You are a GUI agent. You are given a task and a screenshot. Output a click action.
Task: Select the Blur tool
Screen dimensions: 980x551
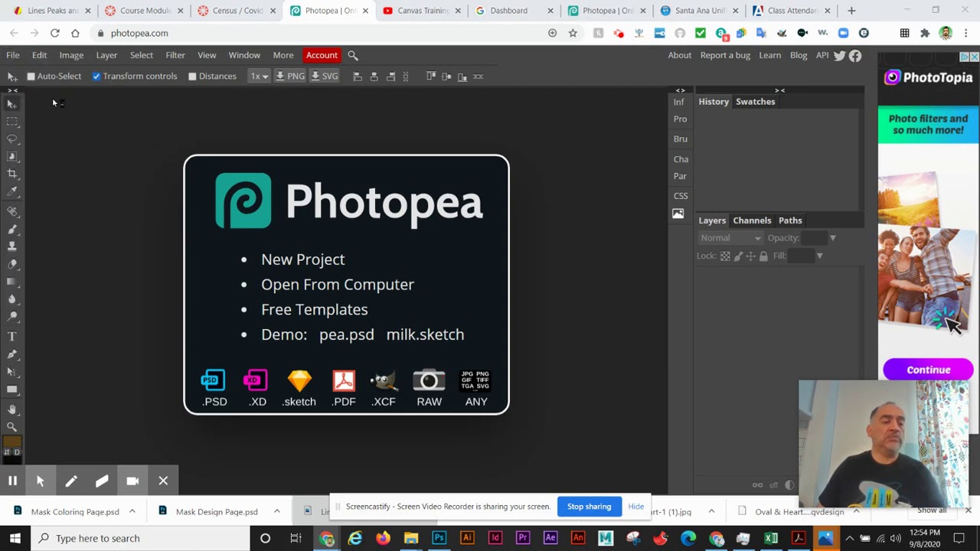[x=11, y=299]
